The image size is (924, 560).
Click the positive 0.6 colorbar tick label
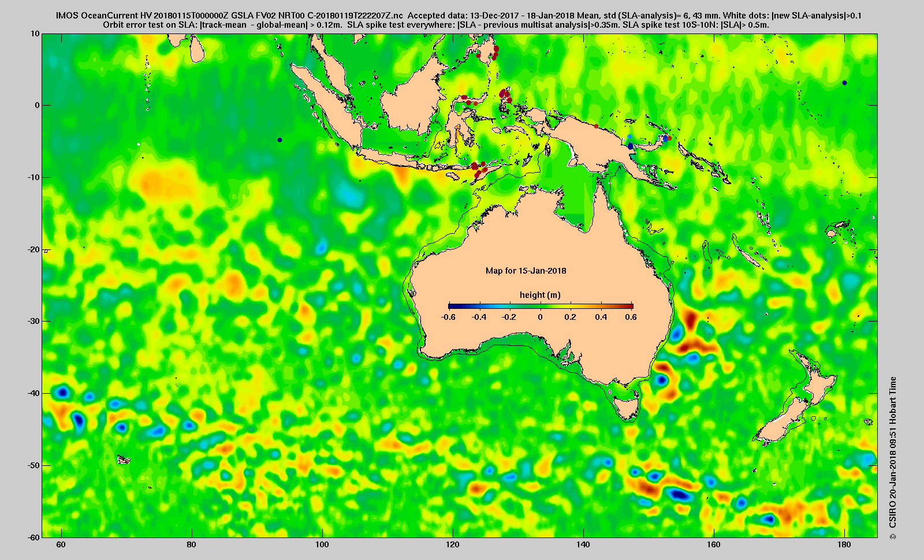point(631,317)
